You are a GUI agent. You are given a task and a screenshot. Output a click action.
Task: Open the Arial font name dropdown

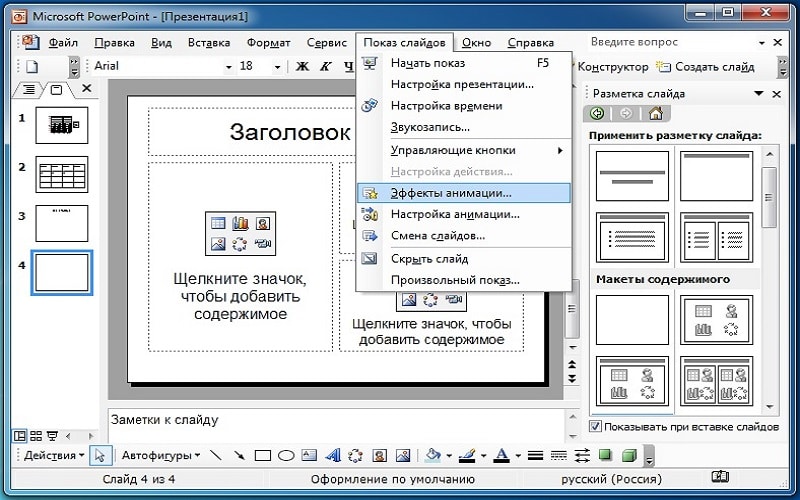coord(229,67)
